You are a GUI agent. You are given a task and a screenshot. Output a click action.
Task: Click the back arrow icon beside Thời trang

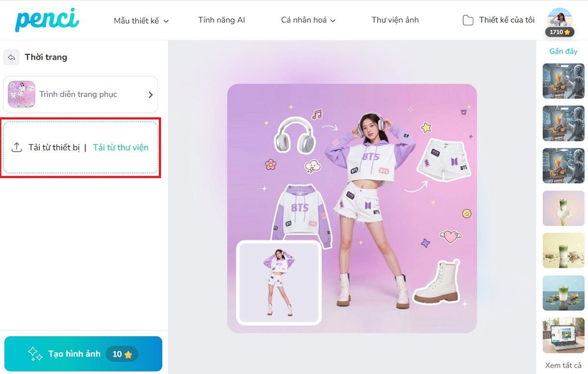tap(11, 57)
